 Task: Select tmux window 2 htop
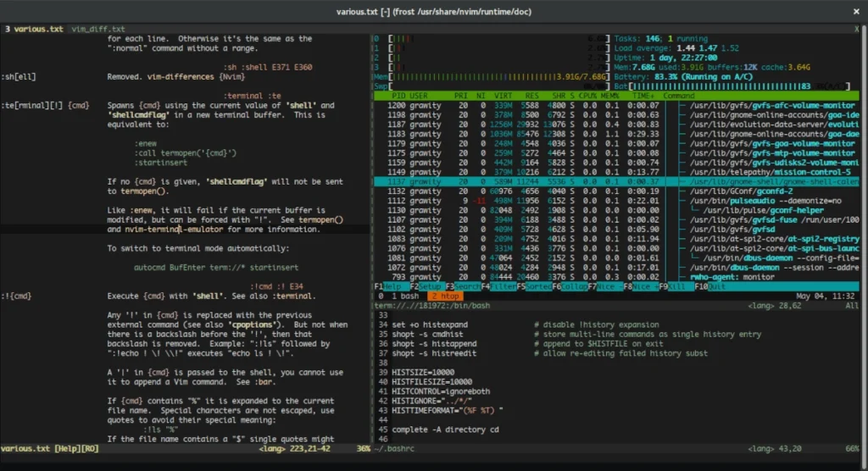click(446, 296)
